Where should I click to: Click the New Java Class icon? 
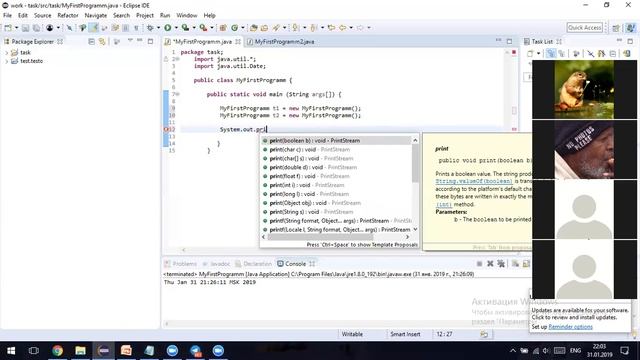tap(235, 28)
